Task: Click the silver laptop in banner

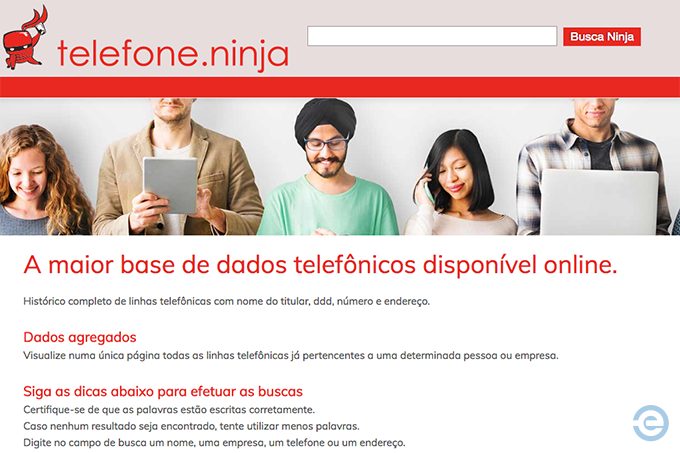Action: click(600, 202)
